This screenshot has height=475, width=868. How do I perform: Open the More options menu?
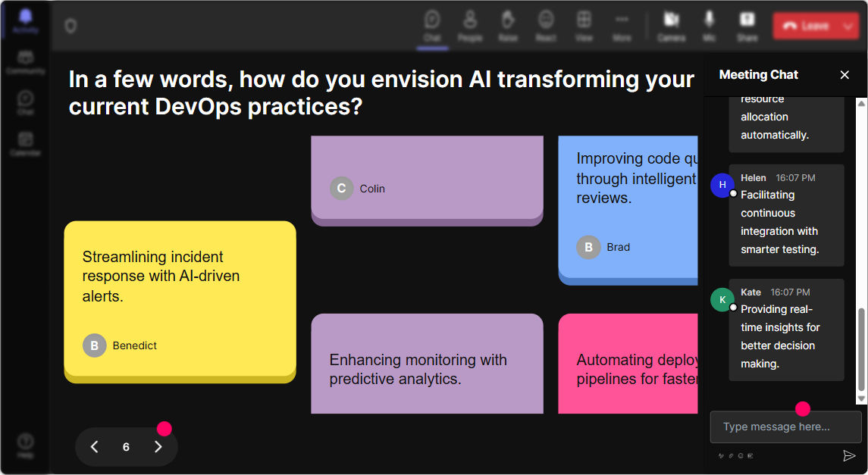pyautogui.click(x=622, y=26)
